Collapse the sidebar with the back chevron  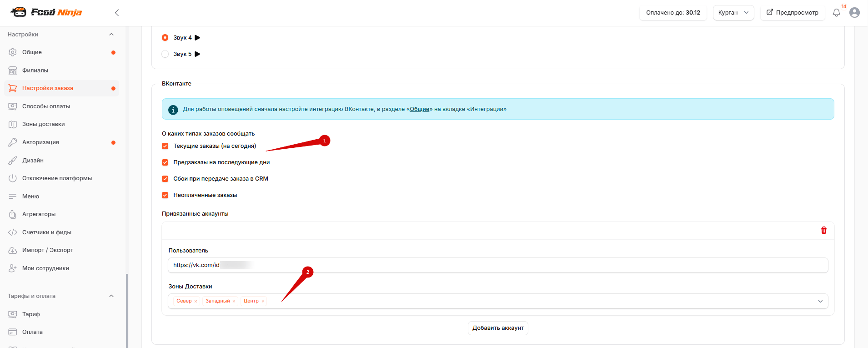coord(117,13)
